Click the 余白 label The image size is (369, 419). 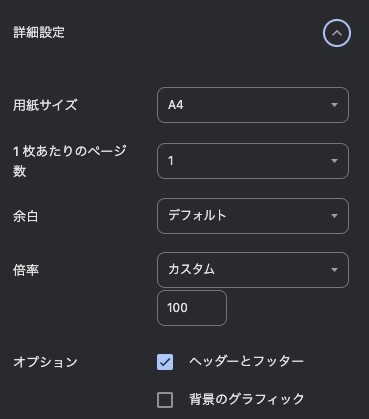point(26,216)
